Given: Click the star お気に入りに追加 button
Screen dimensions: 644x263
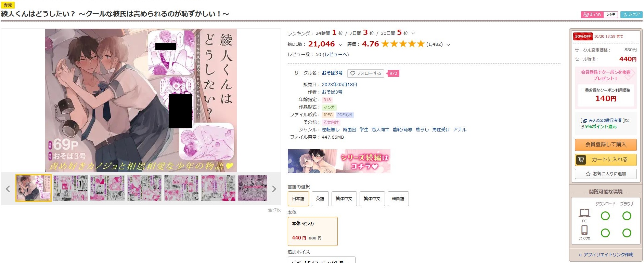Looking at the screenshot, I should pyautogui.click(x=605, y=174).
